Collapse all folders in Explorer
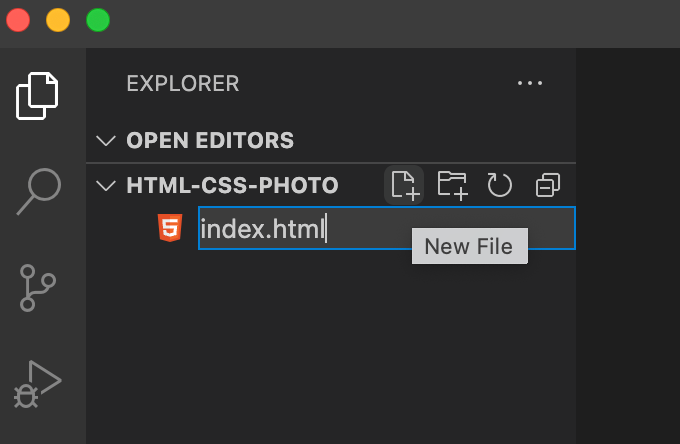This screenshot has height=444, width=680. pos(548,185)
